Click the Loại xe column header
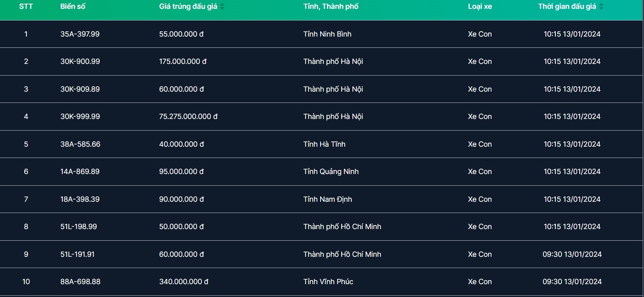Image resolution: width=644 pixels, height=297 pixels. (x=479, y=6)
